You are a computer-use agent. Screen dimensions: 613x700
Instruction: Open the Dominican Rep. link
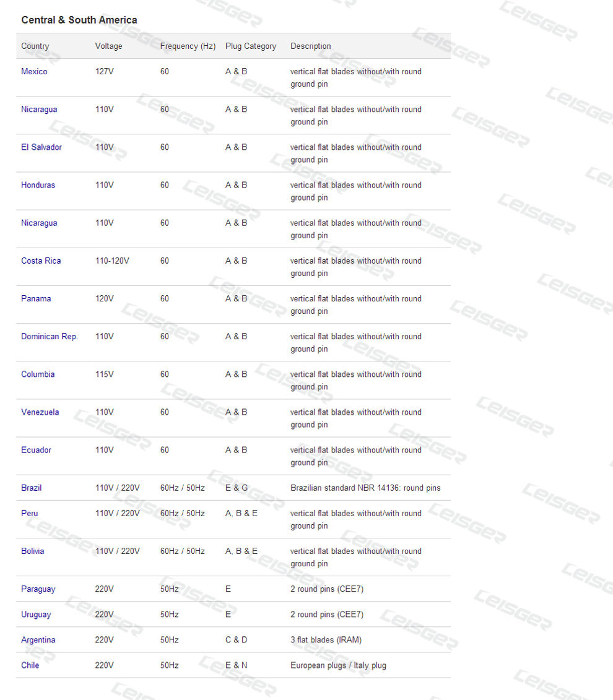tap(50, 337)
